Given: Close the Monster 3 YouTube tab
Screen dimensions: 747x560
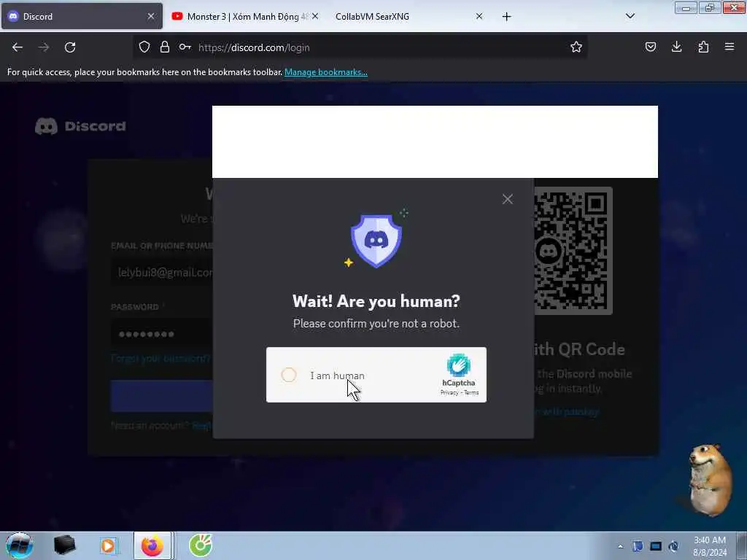Looking at the screenshot, I should 315,16.
